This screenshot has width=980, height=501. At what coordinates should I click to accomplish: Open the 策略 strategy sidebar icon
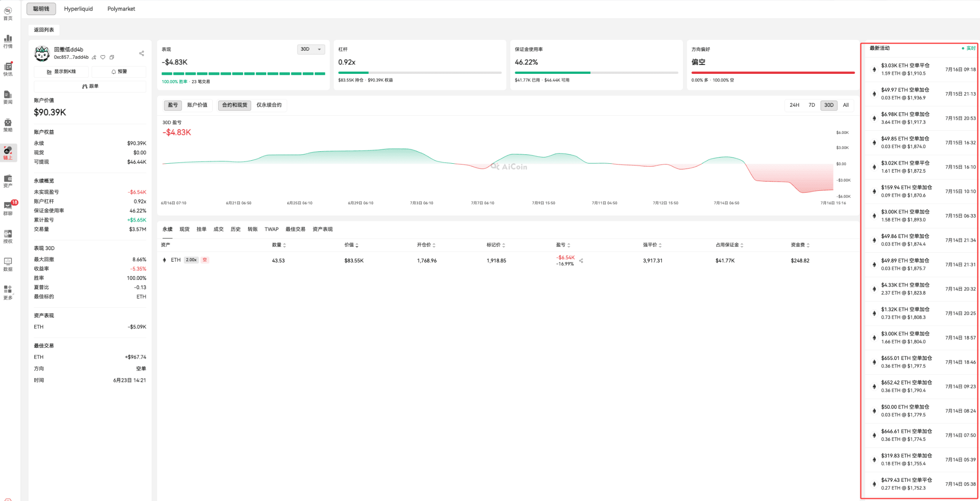[x=8, y=125]
